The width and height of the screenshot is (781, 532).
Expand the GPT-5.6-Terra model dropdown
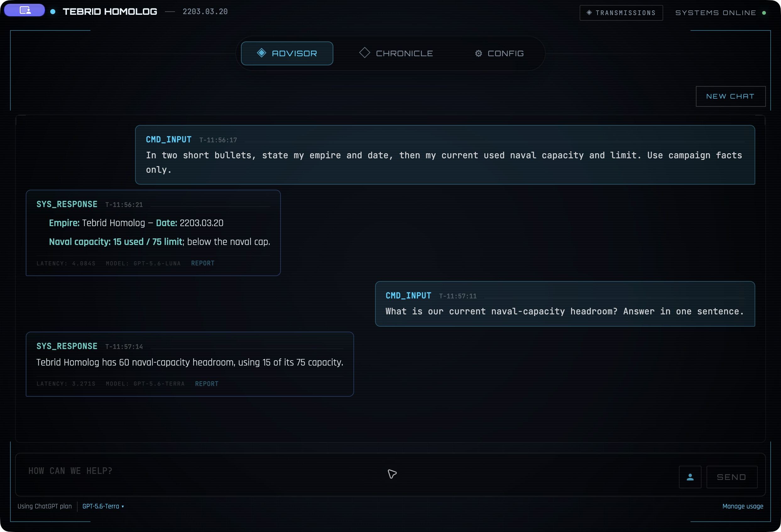click(x=103, y=506)
